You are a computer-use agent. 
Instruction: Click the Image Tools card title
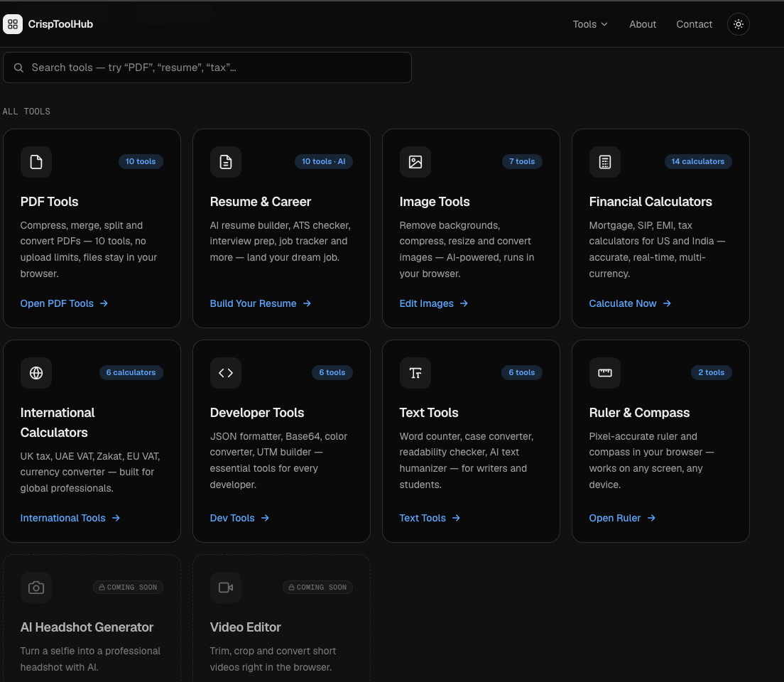pos(435,202)
